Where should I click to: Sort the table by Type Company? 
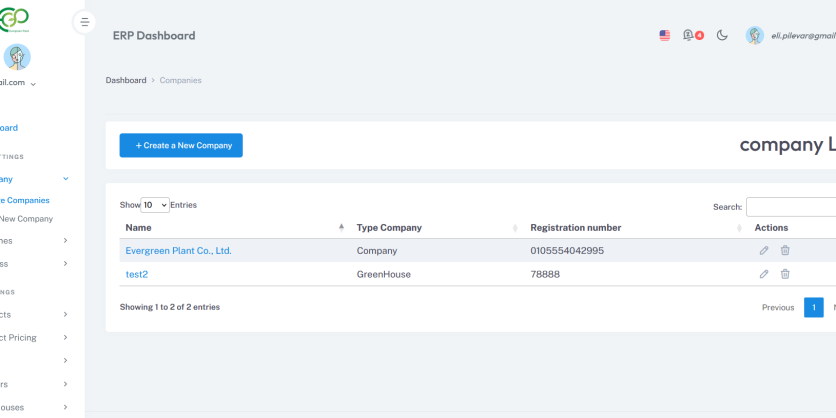[437, 228]
